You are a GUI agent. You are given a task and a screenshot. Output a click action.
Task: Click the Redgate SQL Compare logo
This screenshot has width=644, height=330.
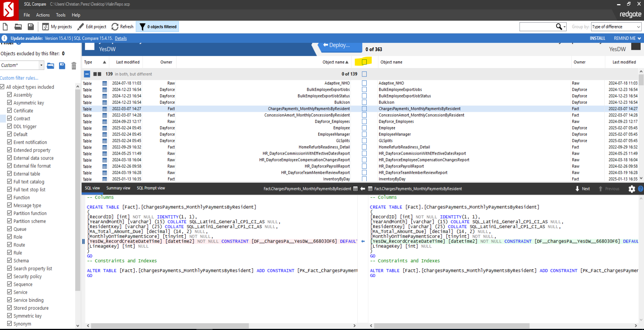coord(9,10)
